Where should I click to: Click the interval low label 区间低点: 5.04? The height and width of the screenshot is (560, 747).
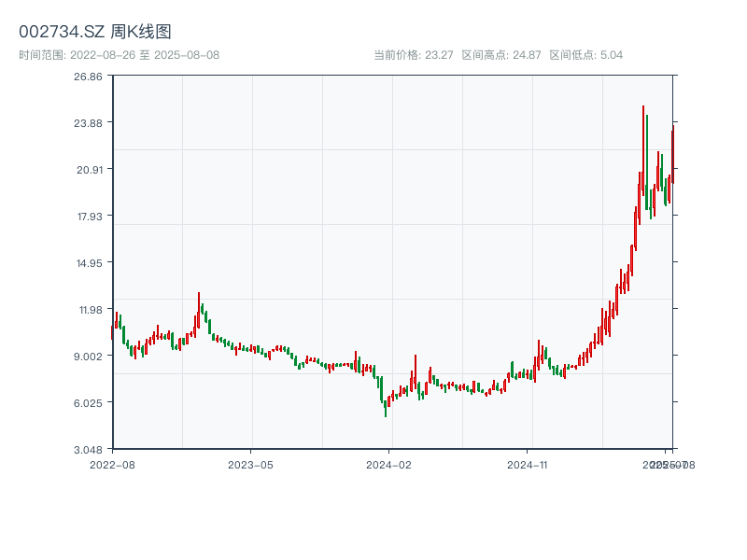pos(586,55)
